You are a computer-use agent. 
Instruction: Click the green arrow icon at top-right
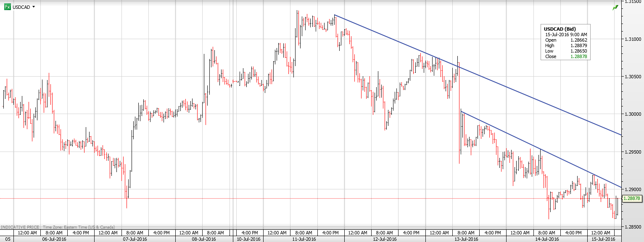615,8
